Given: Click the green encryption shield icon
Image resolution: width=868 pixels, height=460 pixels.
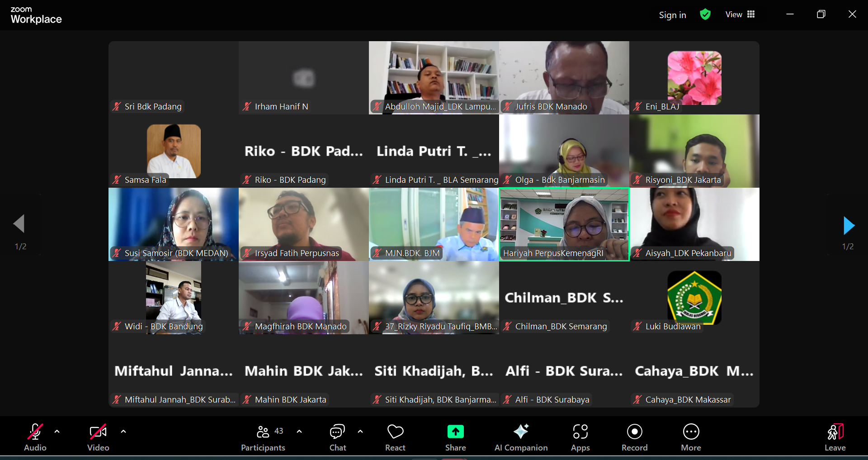Looking at the screenshot, I should [705, 14].
